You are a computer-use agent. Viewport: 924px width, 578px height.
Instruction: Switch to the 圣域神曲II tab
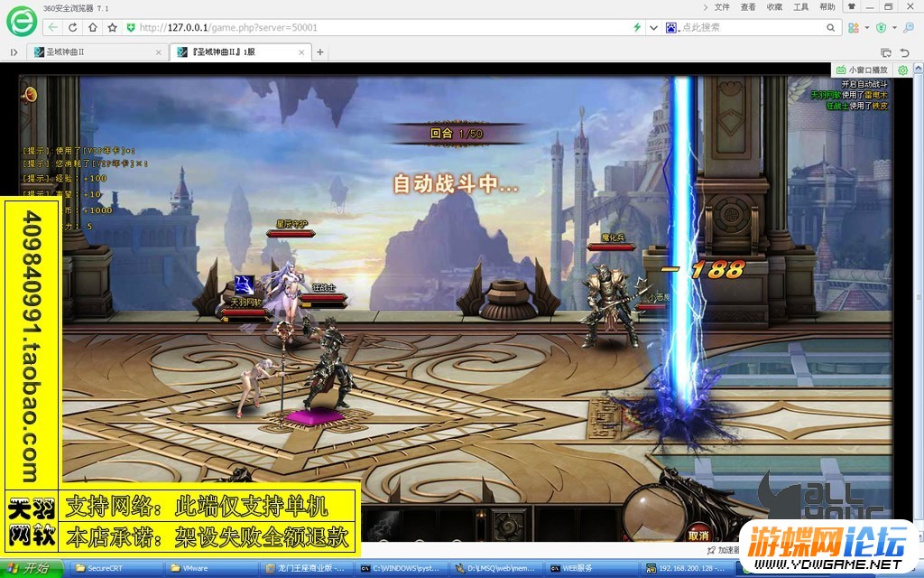point(97,51)
